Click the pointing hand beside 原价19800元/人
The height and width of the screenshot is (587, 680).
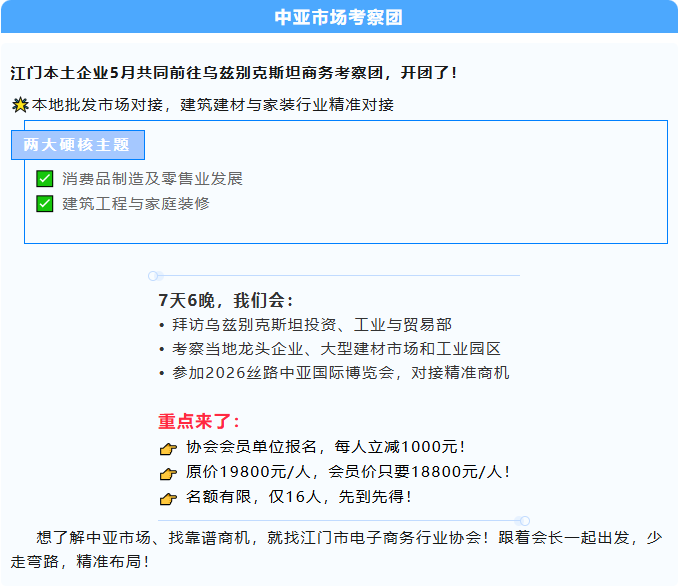tap(168, 473)
